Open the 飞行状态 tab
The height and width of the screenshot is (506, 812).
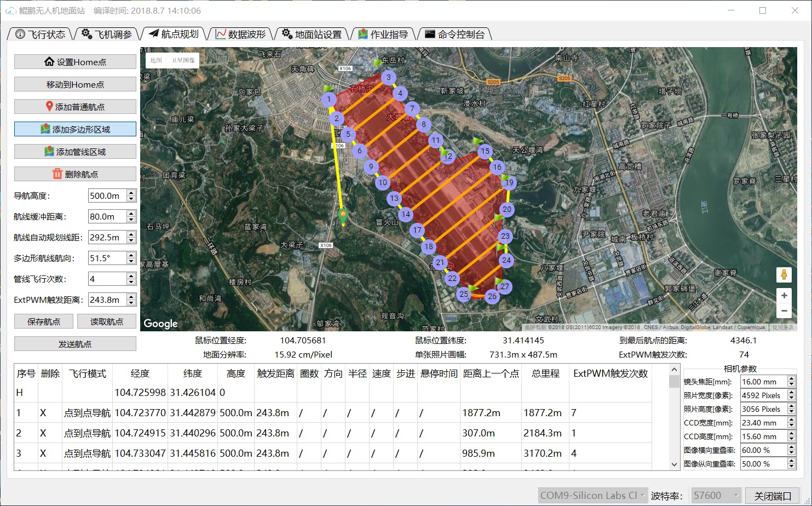[41, 34]
